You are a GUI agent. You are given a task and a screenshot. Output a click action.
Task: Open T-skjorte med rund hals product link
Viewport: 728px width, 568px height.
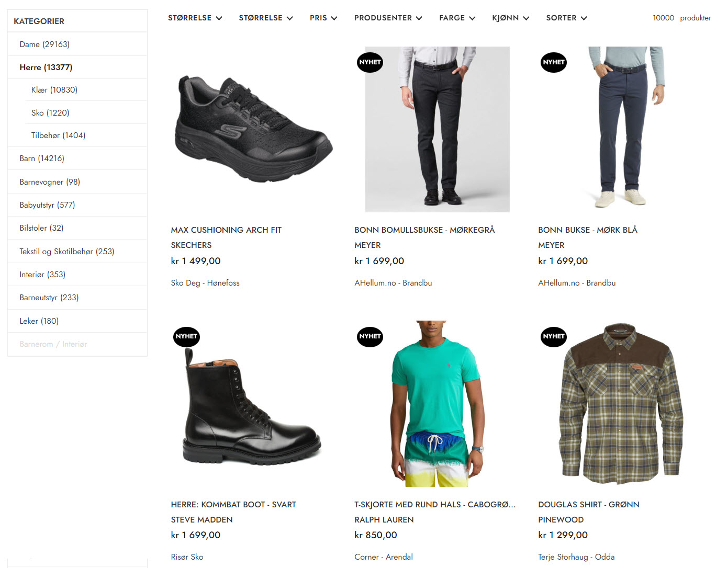pos(434,505)
